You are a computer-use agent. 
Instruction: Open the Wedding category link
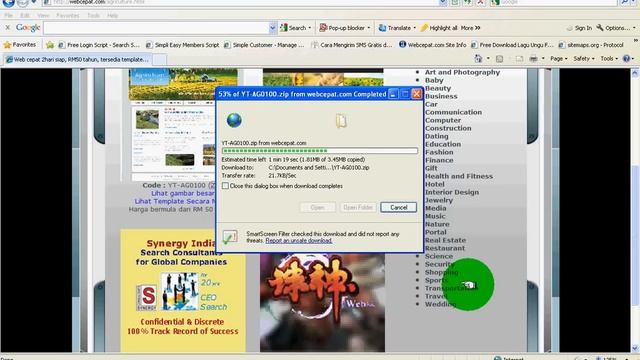click(x=440, y=304)
